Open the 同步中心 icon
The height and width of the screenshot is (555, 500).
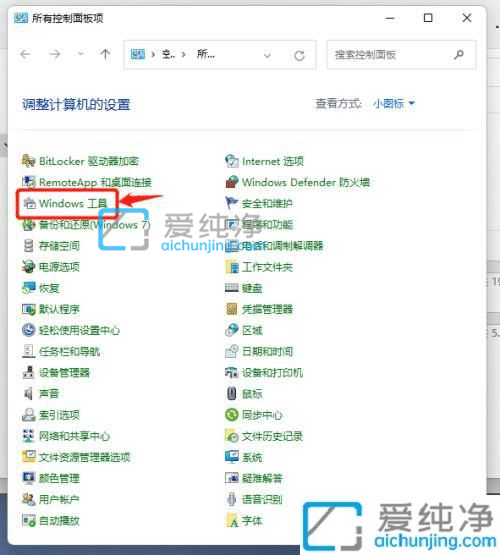pos(232,415)
